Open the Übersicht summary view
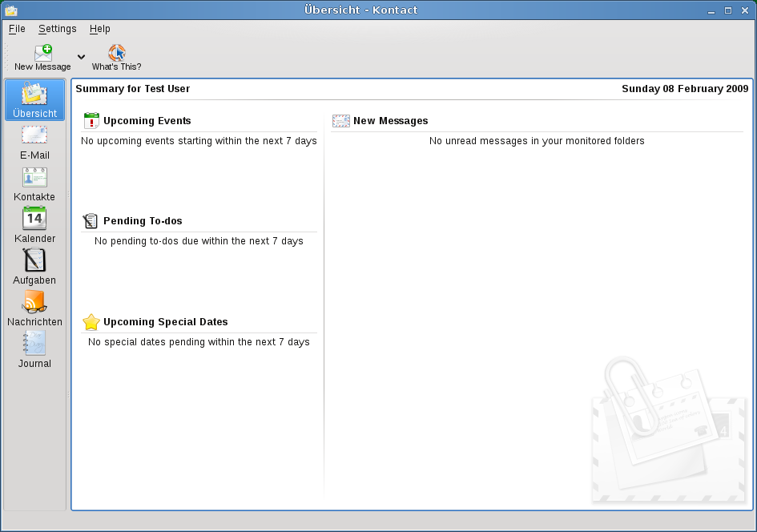 (x=34, y=100)
